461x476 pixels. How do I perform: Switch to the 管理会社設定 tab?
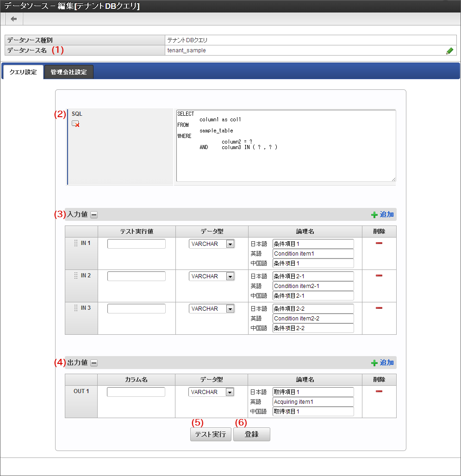tap(69, 72)
